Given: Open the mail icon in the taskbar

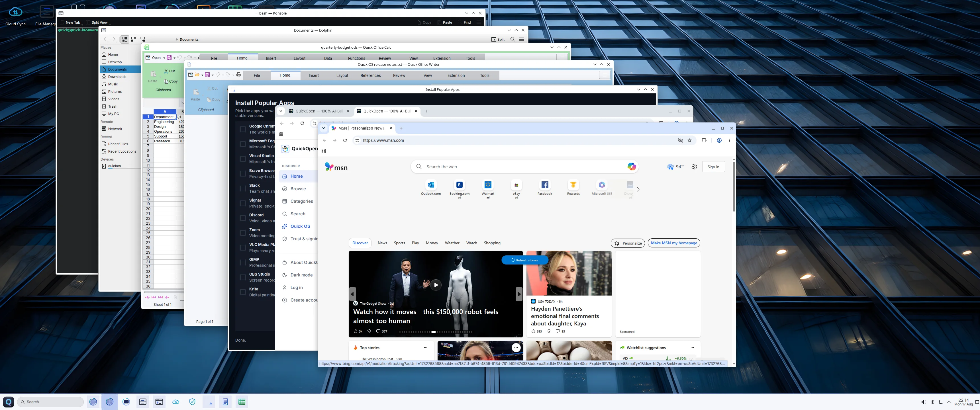Looking at the screenshot, I should (126, 402).
